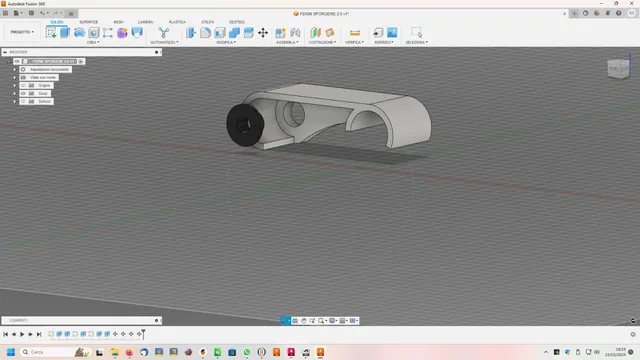
Task: Switch to the PLASTICA tab
Action: [177, 22]
